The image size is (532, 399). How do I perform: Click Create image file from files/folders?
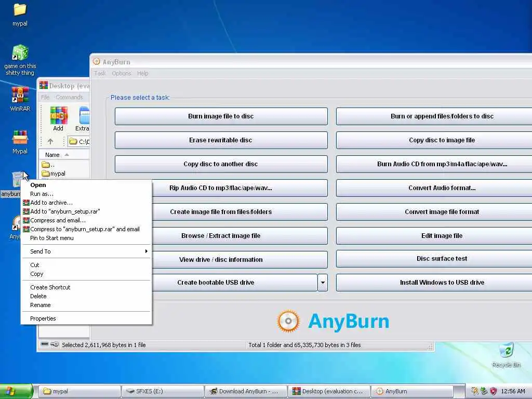point(240,212)
